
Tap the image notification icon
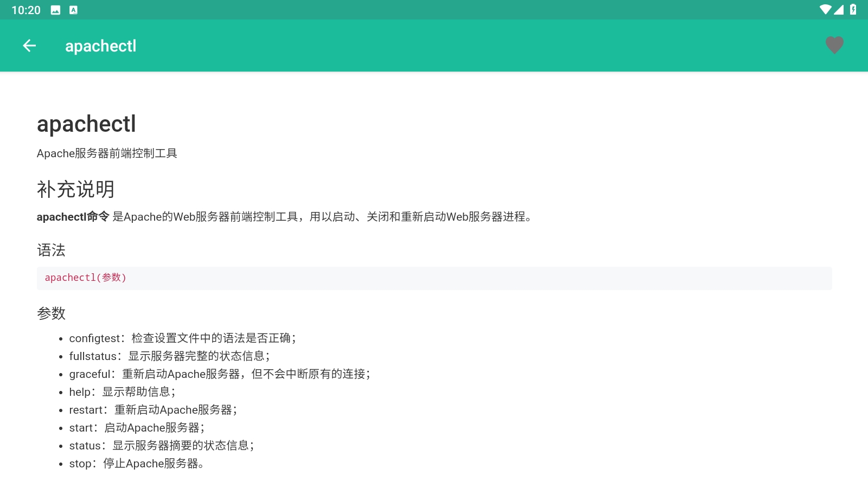[55, 10]
